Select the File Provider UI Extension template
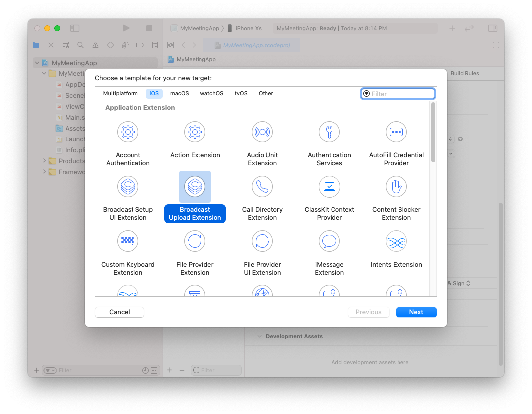Screen dimensions: 532x414 pos(262,253)
